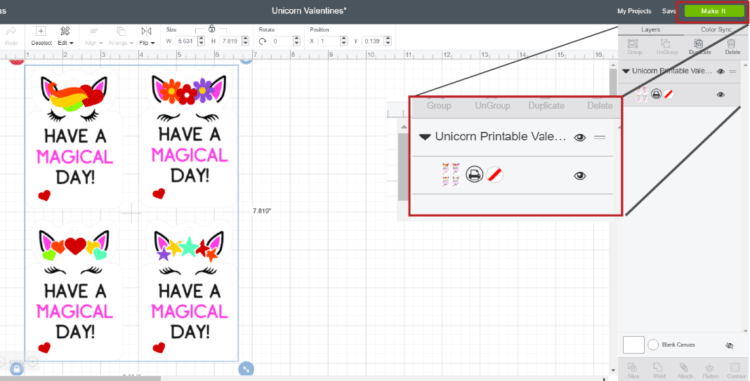Click the blue resize handle on selection
Viewport: 750px width, 381px height.
[246, 369]
